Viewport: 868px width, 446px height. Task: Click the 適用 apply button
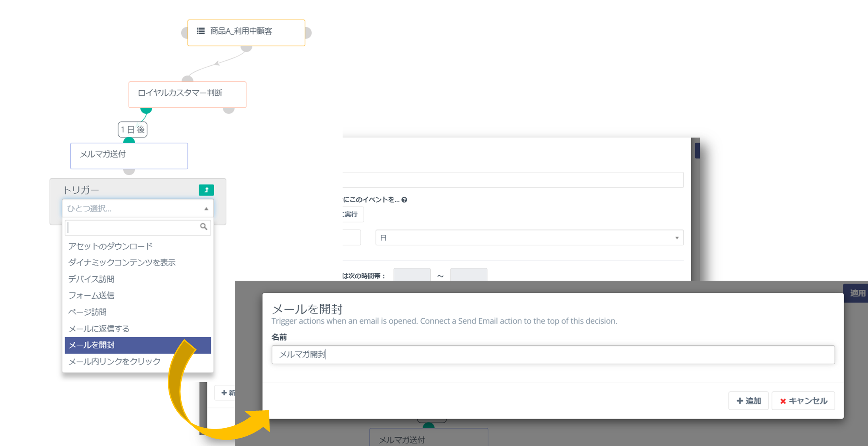pos(857,293)
